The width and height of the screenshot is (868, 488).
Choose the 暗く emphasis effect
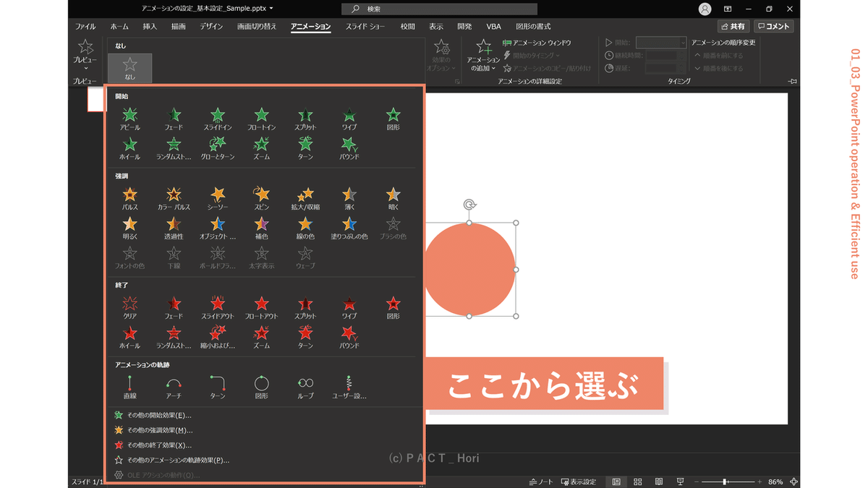pos(393,199)
